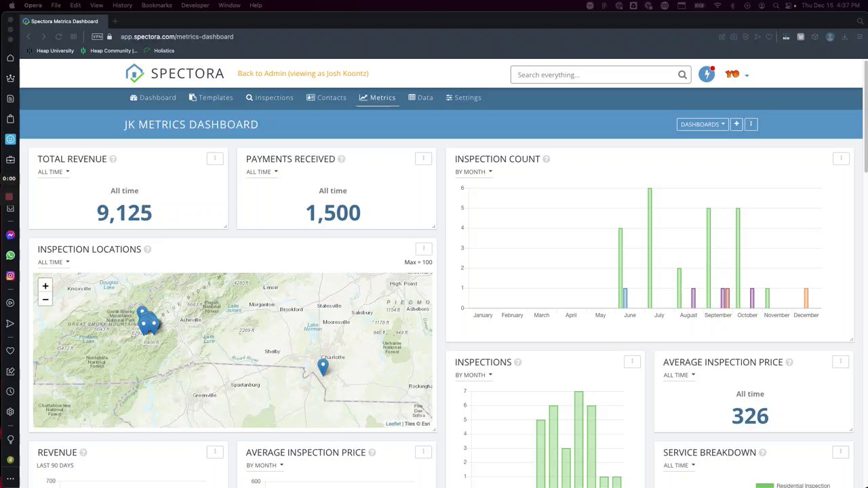The height and width of the screenshot is (488, 868).
Task: Zoom out on the inspection map
Action: point(45,300)
